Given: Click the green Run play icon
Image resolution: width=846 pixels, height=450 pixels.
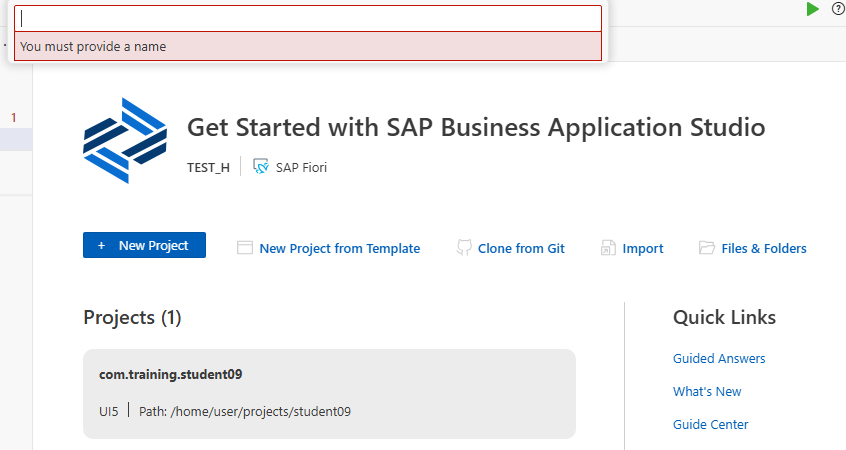Looking at the screenshot, I should 812,9.
